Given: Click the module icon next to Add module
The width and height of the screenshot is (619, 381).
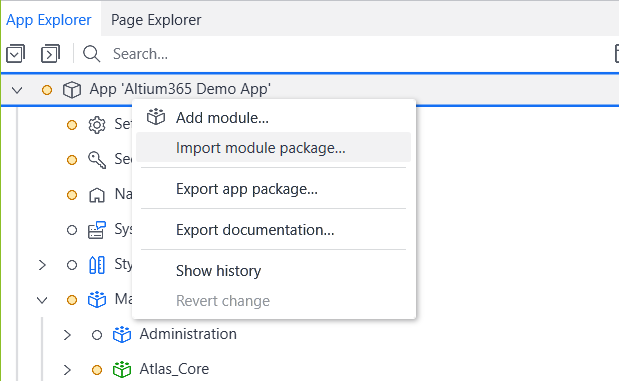Looking at the screenshot, I should point(156,117).
